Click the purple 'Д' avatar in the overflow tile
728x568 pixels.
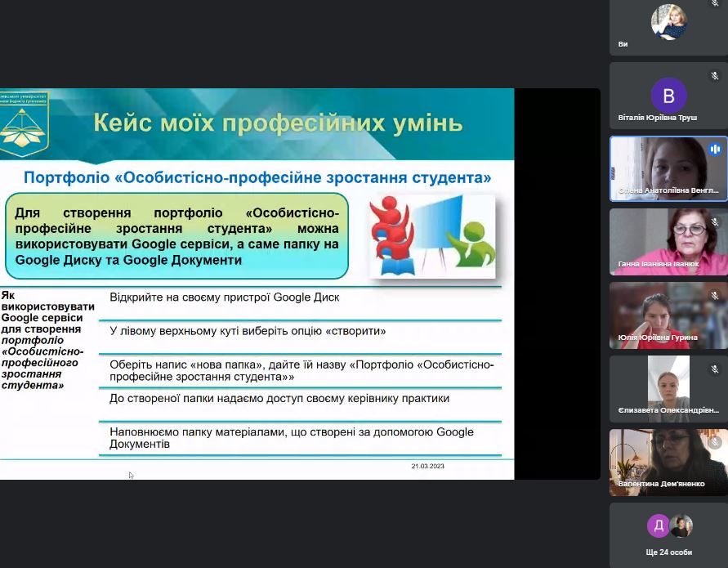pos(659,526)
